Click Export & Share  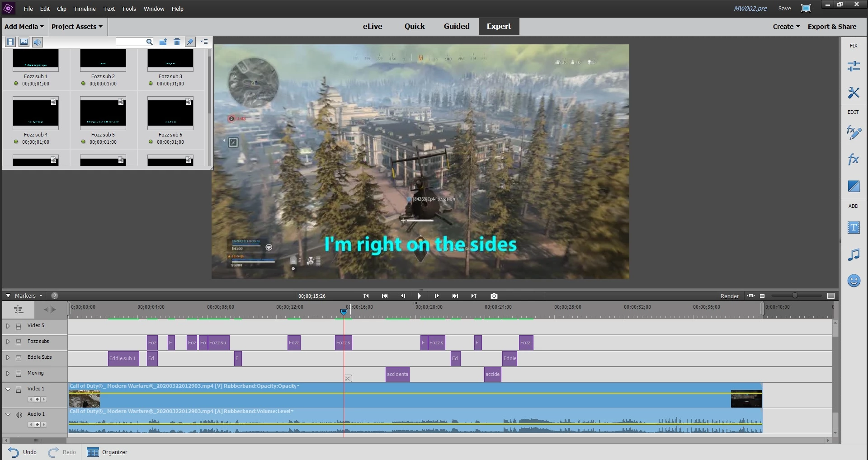tap(832, 27)
